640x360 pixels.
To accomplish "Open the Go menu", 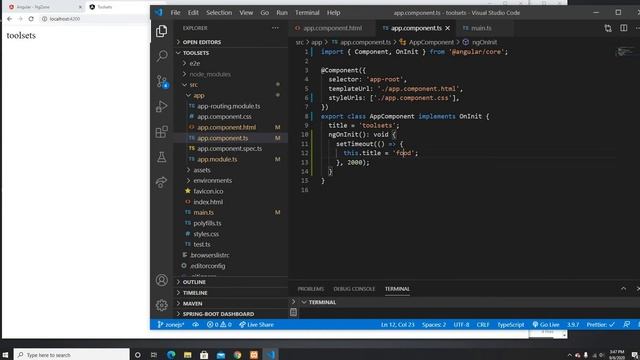I will tap(264, 13).
